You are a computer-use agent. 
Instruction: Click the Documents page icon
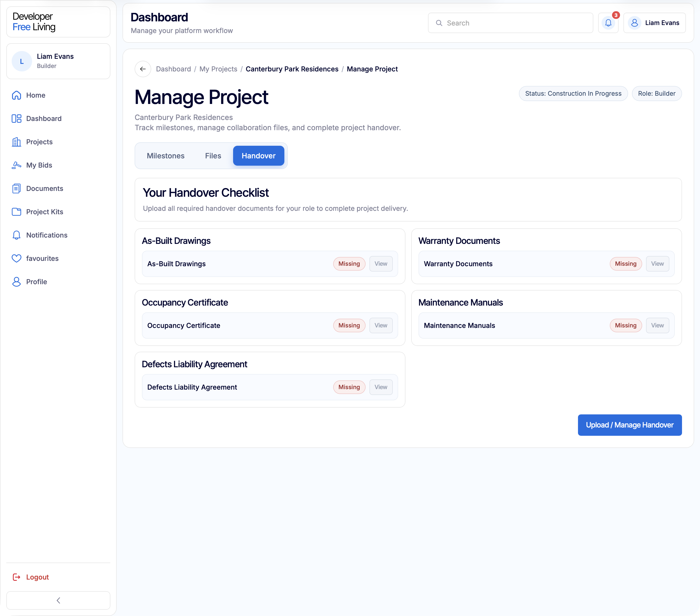pyautogui.click(x=17, y=188)
